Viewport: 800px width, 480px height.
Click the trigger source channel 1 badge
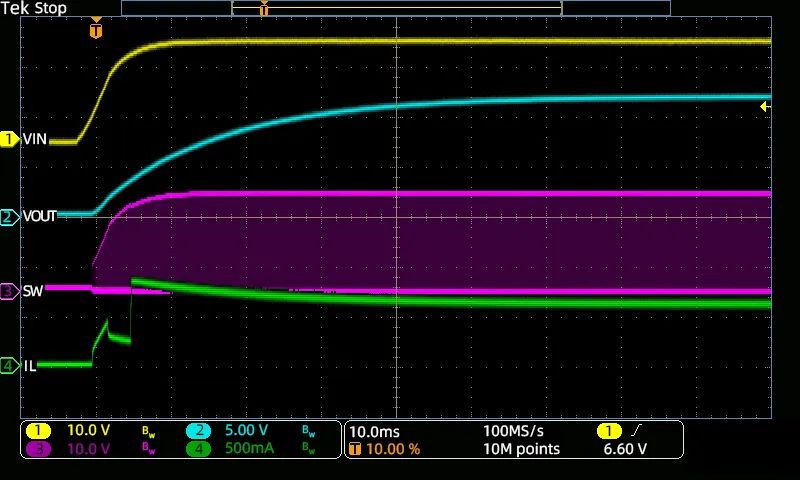pos(609,432)
